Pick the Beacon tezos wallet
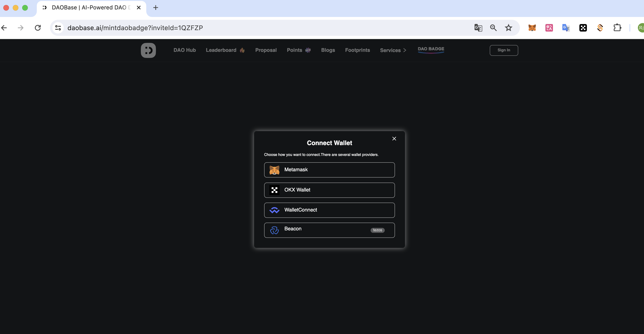This screenshot has width=644, height=334. (329, 230)
